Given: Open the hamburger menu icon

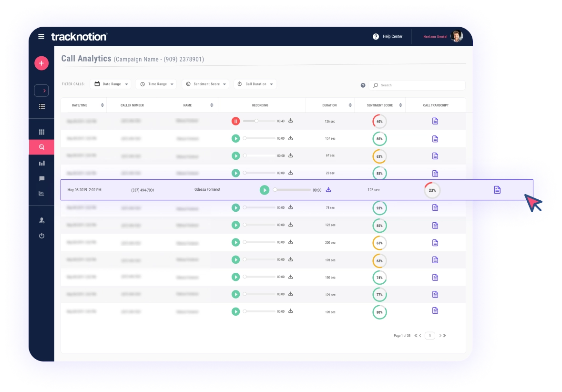Looking at the screenshot, I should coord(41,36).
